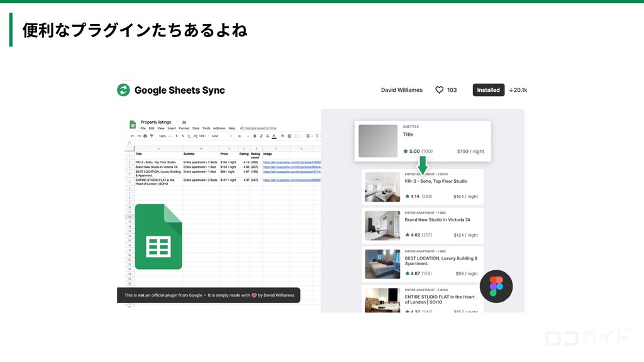Open the 100% zoom dropdown
644x362 pixels.
[165, 136]
